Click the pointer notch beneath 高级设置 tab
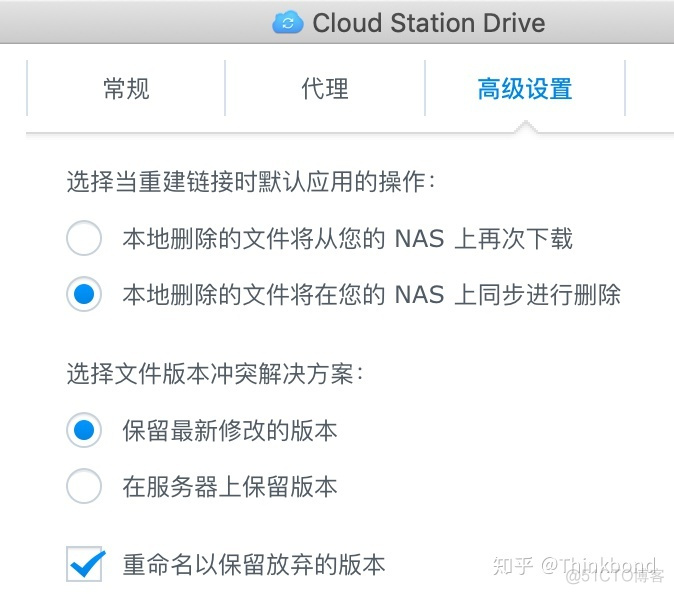Viewport: 674px width, 594px height. pyautogui.click(x=525, y=127)
